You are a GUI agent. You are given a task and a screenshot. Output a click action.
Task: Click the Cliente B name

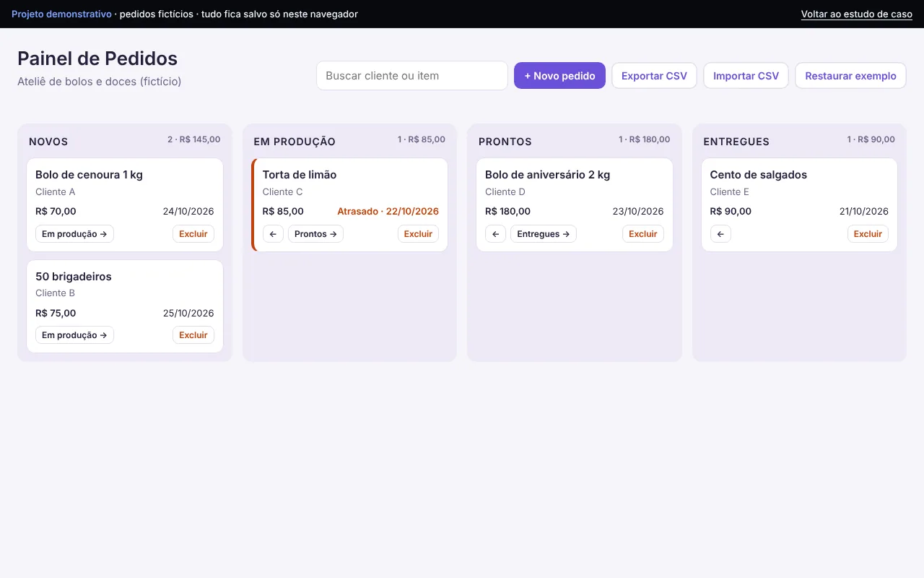(56, 293)
